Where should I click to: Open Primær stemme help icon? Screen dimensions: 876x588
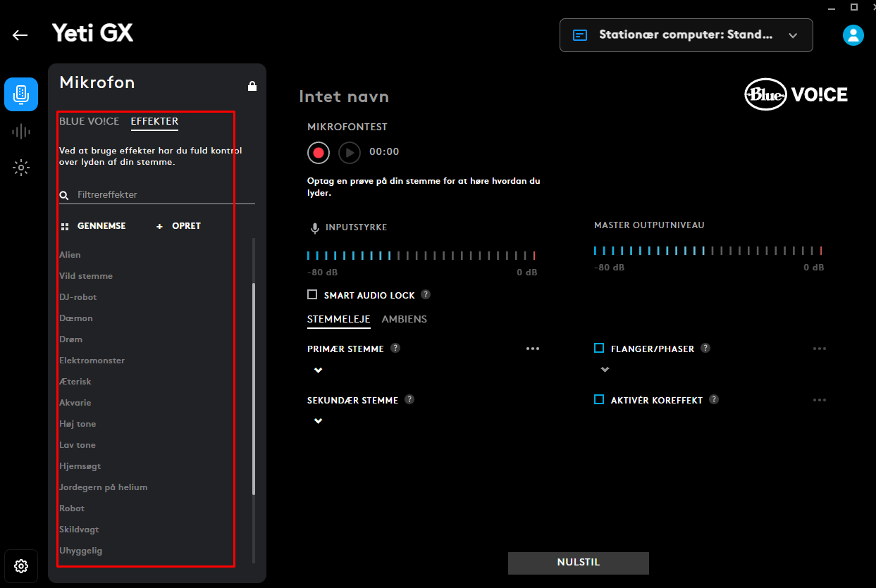[x=395, y=348]
